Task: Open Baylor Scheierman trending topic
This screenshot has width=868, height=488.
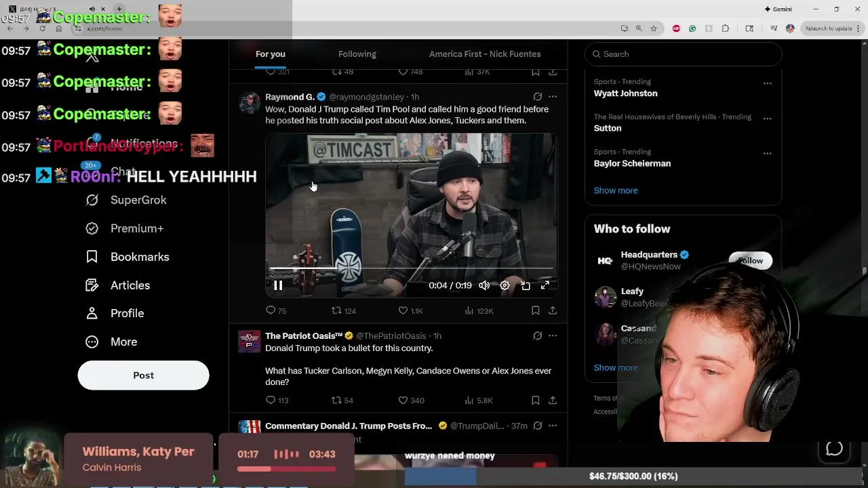Action: coord(632,163)
